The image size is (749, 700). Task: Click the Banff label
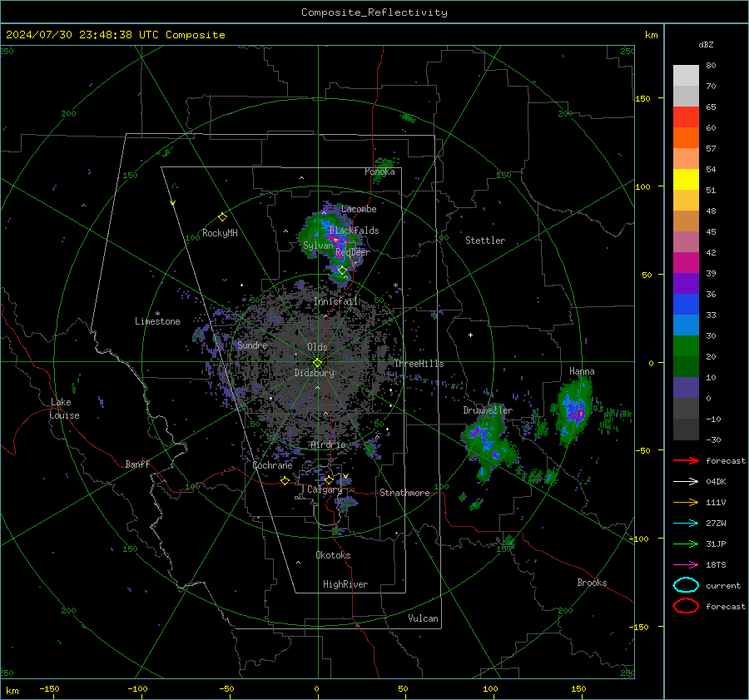(x=137, y=464)
